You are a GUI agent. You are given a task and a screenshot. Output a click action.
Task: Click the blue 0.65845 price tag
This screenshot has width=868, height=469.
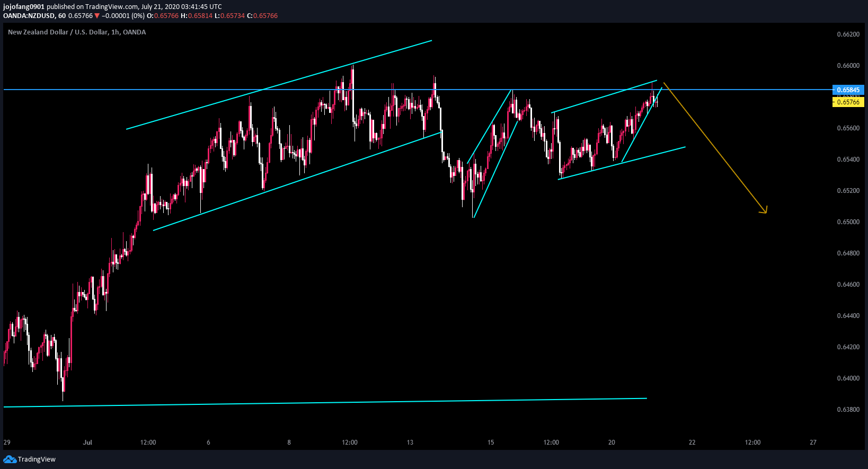pyautogui.click(x=848, y=90)
